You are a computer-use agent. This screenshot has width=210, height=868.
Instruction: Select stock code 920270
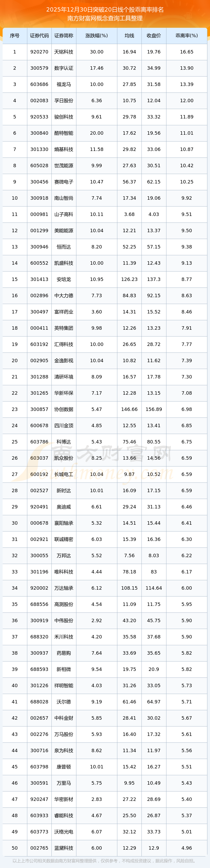point(39,52)
